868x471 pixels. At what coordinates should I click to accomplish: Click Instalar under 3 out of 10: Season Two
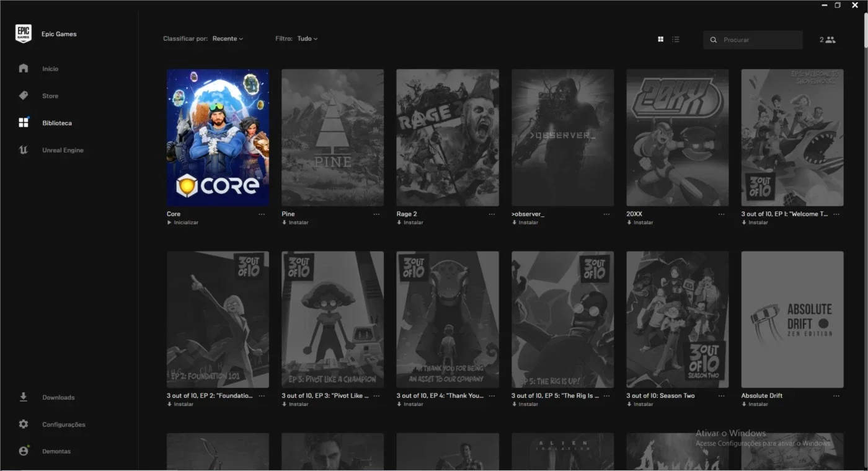coord(640,404)
